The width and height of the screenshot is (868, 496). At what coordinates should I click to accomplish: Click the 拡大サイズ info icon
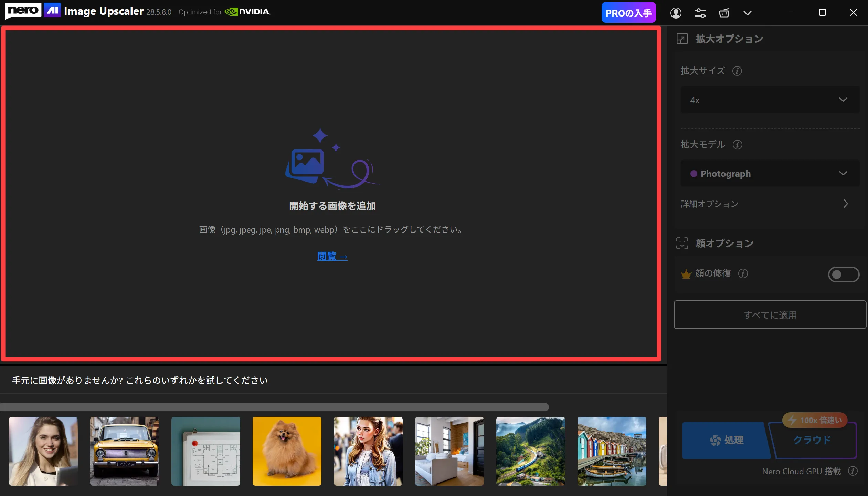737,71
